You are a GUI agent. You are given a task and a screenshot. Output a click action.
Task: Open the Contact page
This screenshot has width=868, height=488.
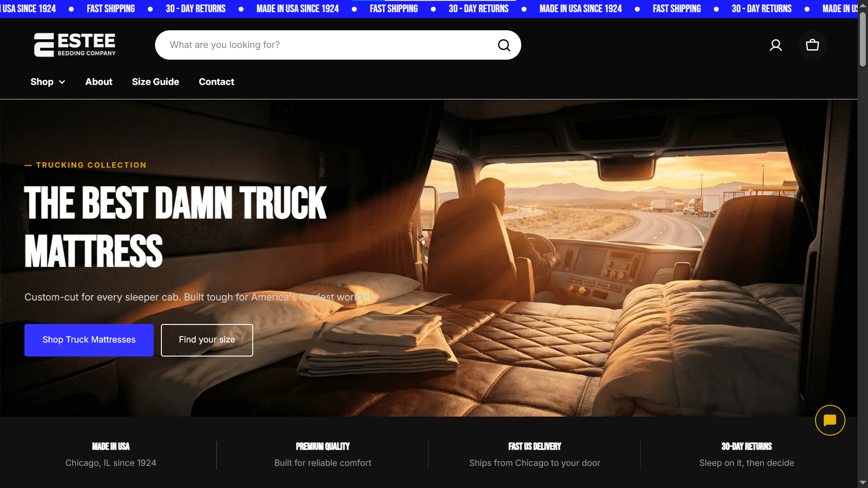(217, 82)
